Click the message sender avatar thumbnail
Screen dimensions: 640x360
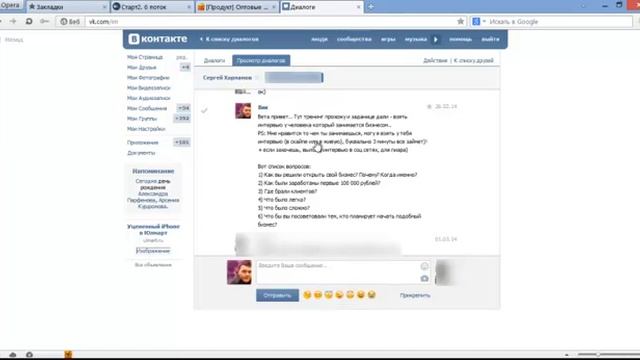pos(243,111)
